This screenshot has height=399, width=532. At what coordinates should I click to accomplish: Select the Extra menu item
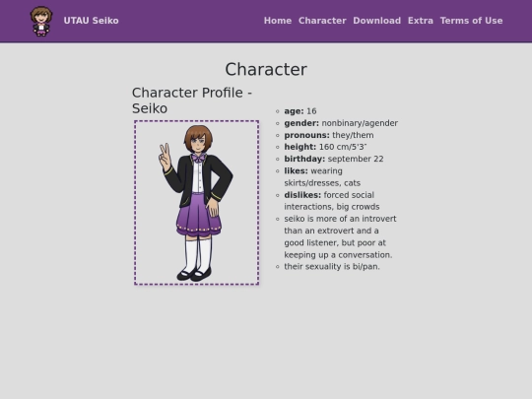click(421, 21)
